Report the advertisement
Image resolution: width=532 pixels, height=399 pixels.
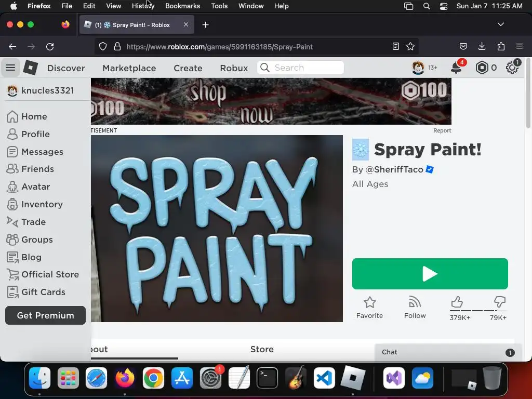tap(442, 130)
